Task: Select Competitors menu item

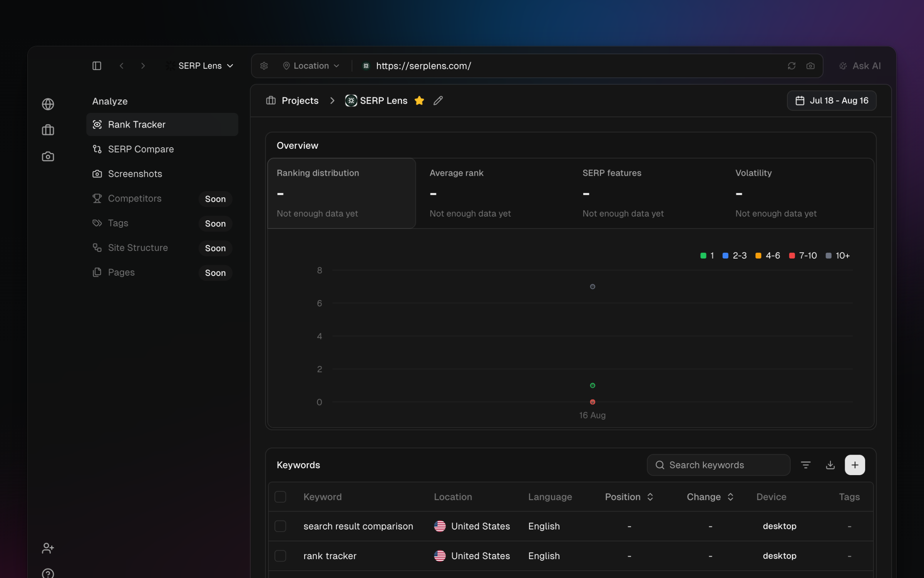Action: coord(162,198)
